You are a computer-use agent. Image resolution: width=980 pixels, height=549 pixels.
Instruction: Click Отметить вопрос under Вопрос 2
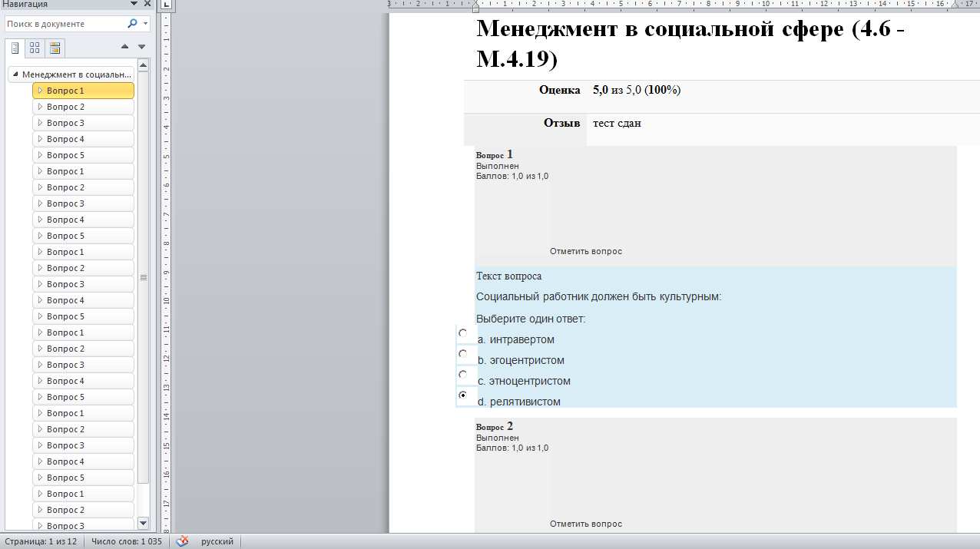[586, 524]
